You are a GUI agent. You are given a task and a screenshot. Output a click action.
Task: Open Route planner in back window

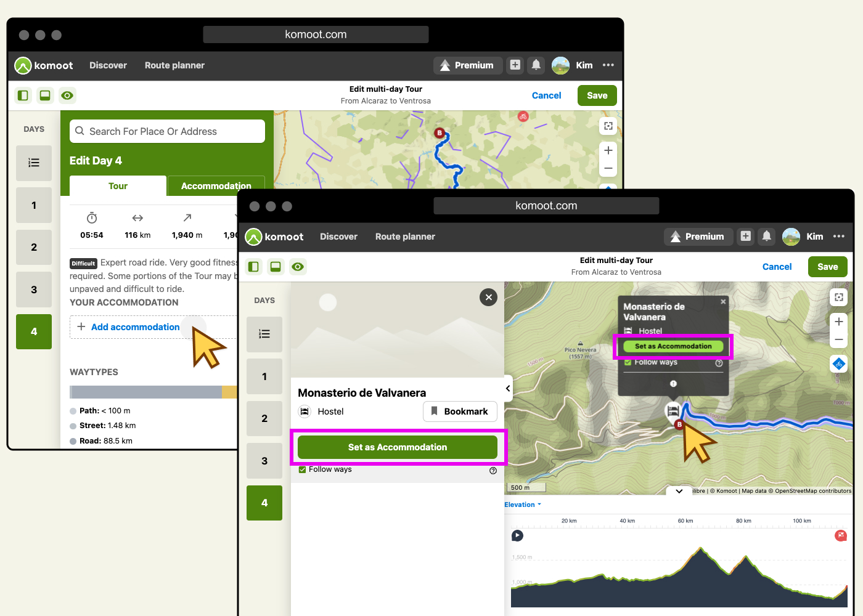coord(174,65)
